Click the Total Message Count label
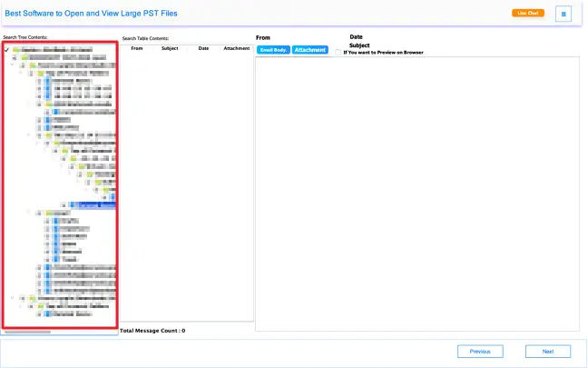The height and width of the screenshot is (368, 588). point(152,331)
